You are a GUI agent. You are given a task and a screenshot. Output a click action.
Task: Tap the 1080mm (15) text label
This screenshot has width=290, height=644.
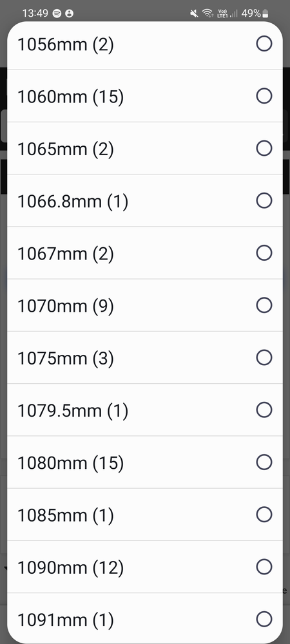[x=70, y=463]
